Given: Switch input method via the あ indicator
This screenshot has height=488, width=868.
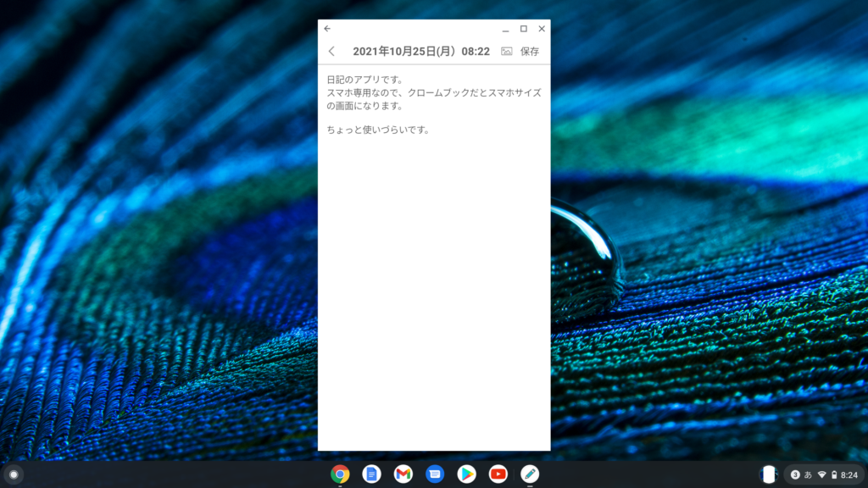Looking at the screenshot, I should pyautogui.click(x=808, y=474).
